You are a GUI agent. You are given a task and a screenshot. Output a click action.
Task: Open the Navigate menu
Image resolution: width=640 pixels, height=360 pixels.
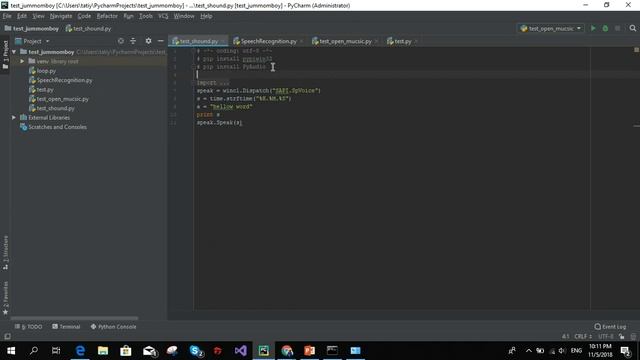coord(61,16)
